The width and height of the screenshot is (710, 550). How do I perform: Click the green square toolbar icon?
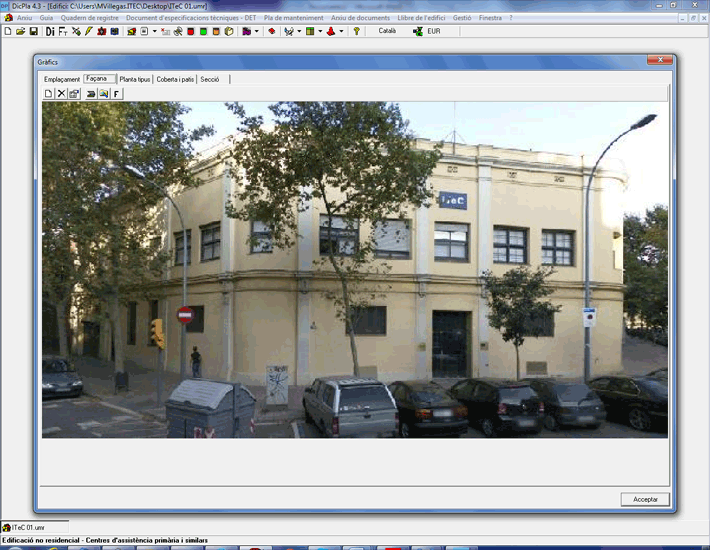coord(203,31)
